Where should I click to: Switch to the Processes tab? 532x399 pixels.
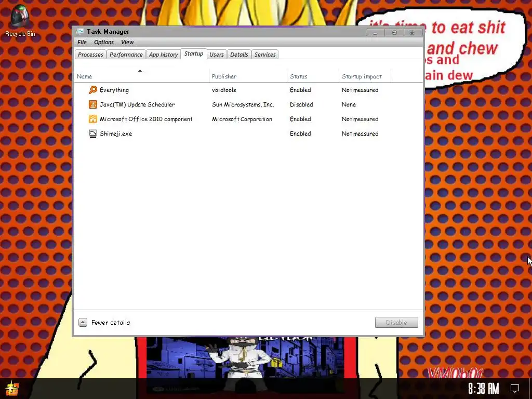pyautogui.click(x=90, y=55)
